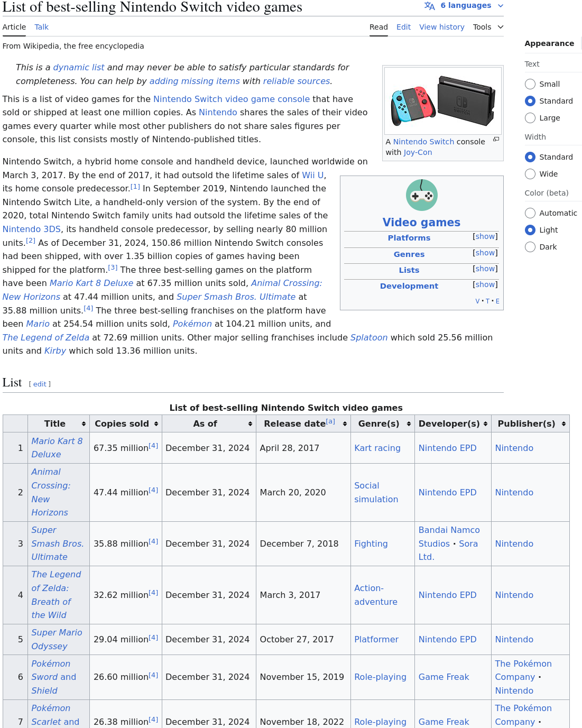Open the Sora Ltd. developer link
This screenshot has width=582, height=728.
[x=448, y=550]
